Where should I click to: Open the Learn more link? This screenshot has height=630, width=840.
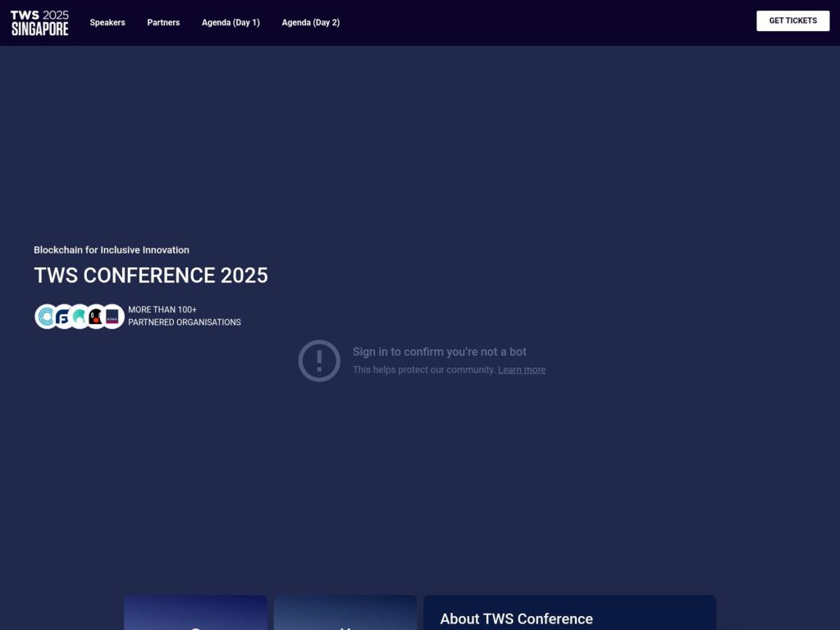point(522,369)
